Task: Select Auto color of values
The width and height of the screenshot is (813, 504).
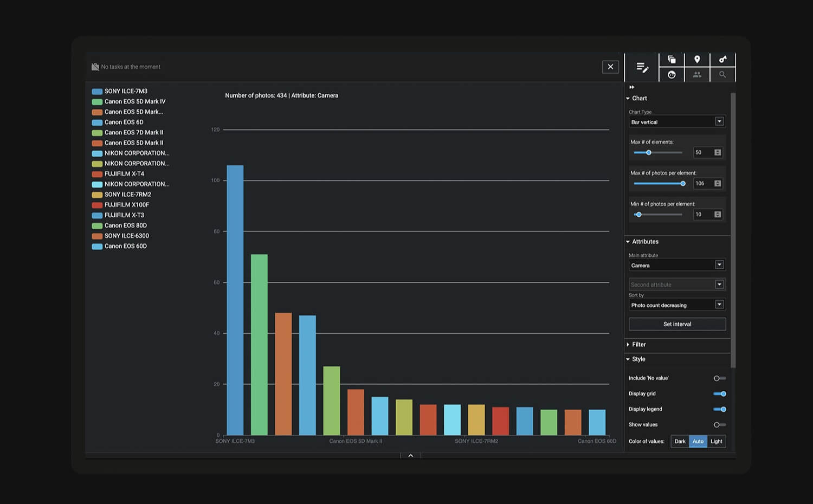Action: tap(698, 441)
